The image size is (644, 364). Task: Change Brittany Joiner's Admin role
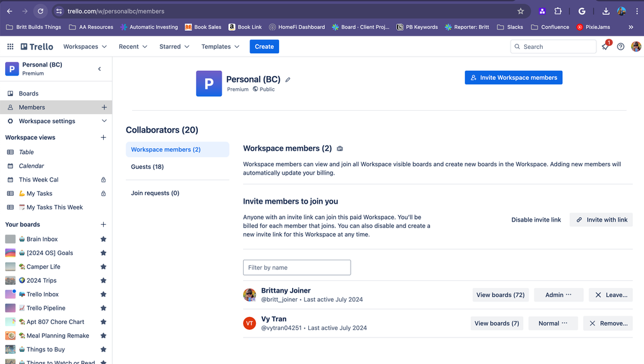558,295
